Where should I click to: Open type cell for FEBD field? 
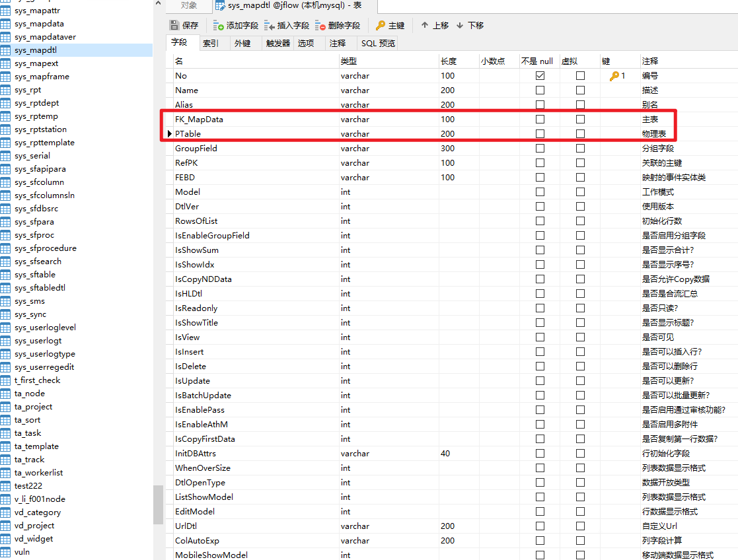coord(388,178)
